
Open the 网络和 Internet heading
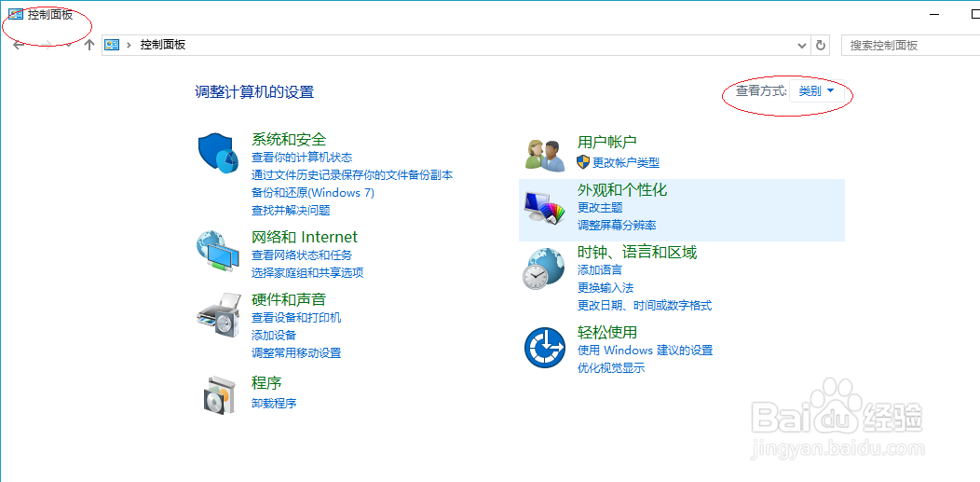pos(305,237)
